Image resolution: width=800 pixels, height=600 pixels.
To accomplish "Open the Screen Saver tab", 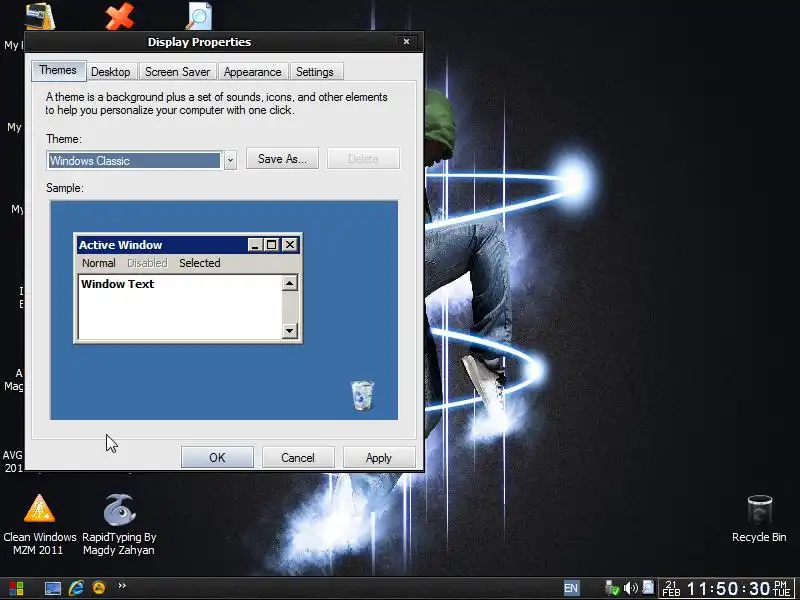I will [177, 72].
